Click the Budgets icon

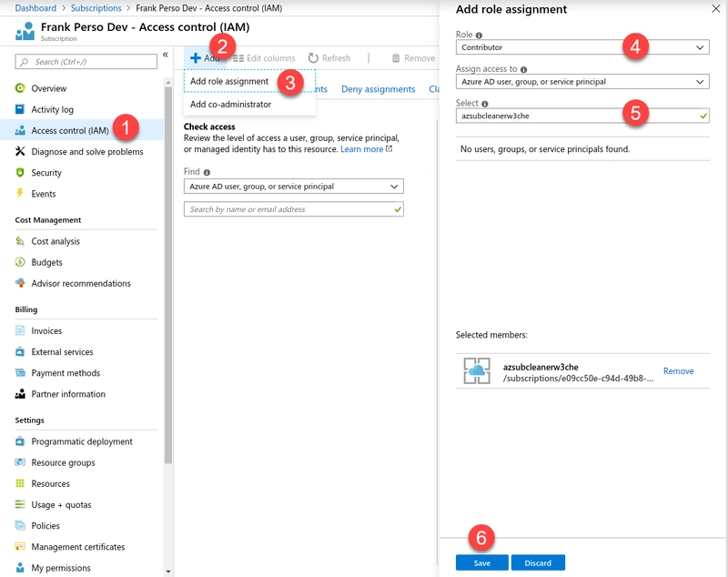21,262
